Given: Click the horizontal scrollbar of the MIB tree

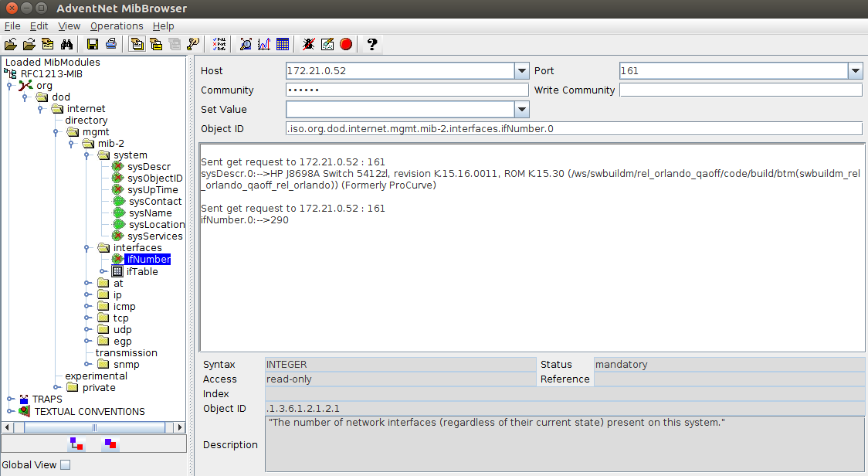Looking at the screenshot, I should [93, 427].
